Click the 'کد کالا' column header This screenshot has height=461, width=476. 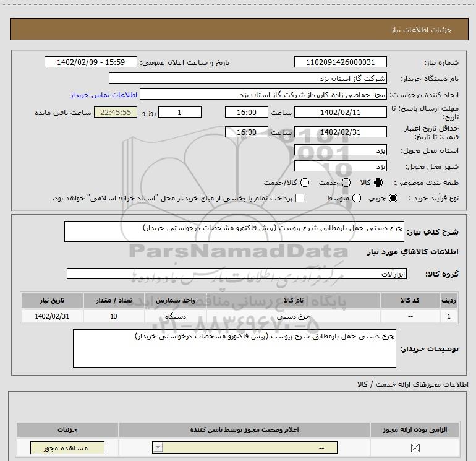point(410,300)
